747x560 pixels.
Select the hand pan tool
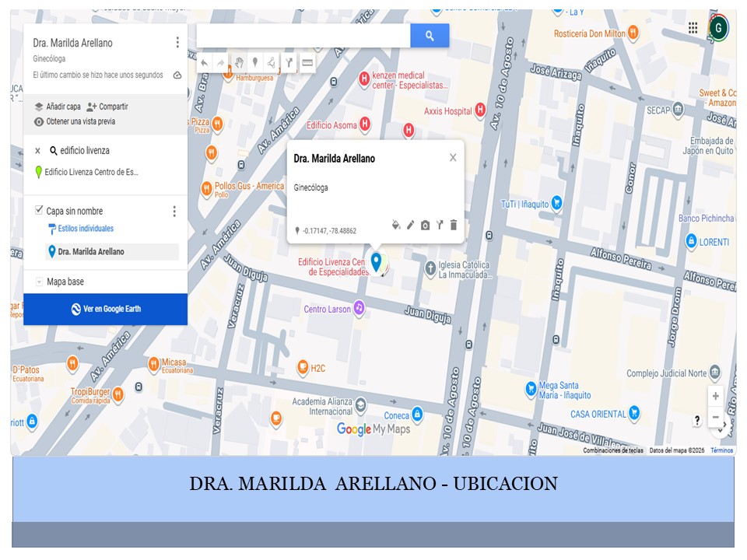point(239,62)
